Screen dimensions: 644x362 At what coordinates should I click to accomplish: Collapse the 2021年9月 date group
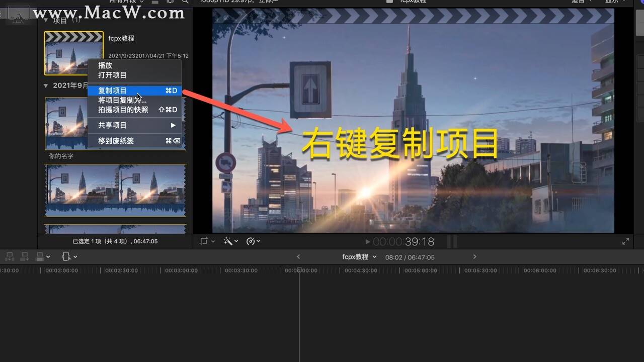[46, 85]
